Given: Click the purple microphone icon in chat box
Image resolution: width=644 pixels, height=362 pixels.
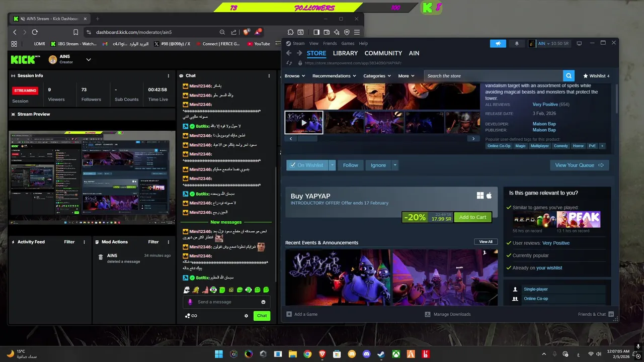Looking at the screenshot, I should point(190,302).
